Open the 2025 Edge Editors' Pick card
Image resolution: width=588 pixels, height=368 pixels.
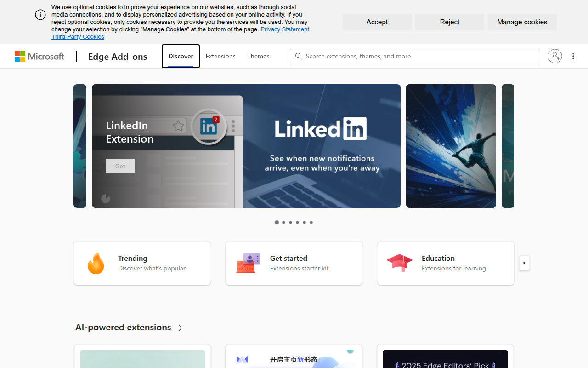coord(445,356)
